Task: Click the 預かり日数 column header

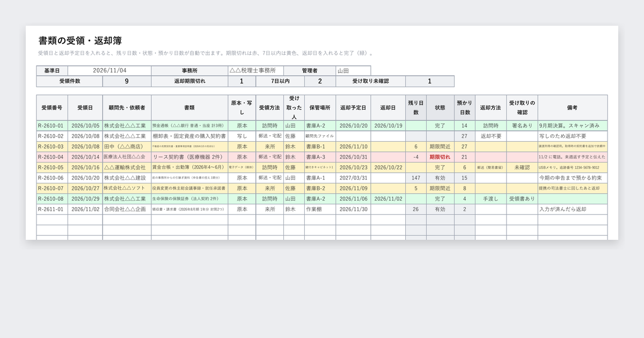Action: pyautogui.click(x=464, y=108)
